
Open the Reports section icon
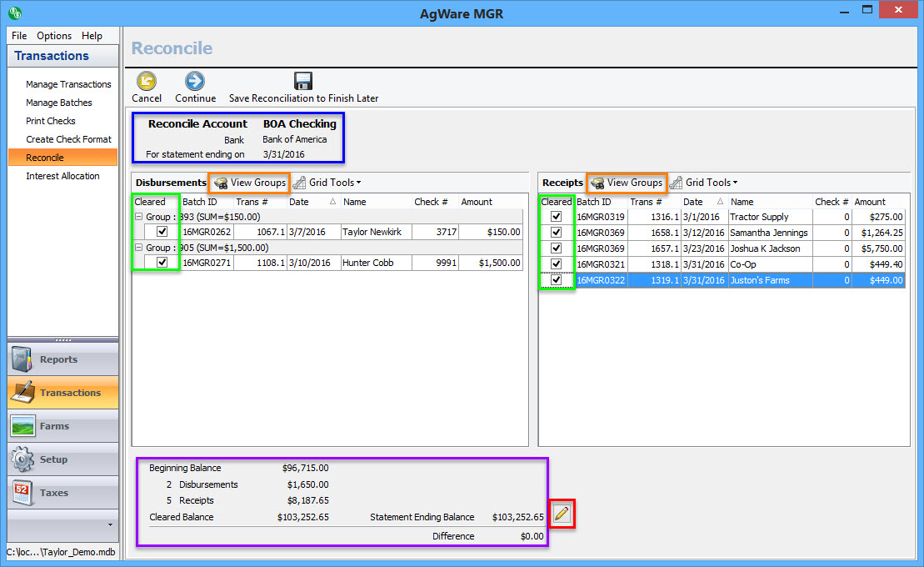(x=24, y=360)
